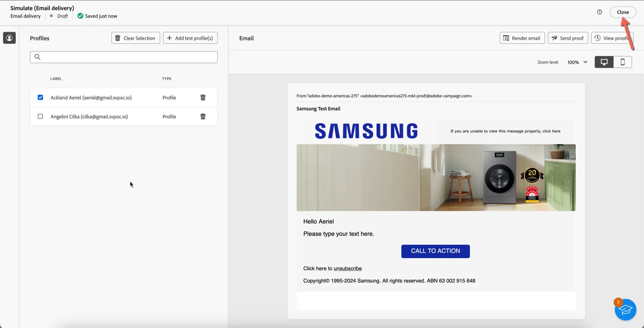Open the Zoom level dropdown
644x328 pixels.
tap(577, 62)
